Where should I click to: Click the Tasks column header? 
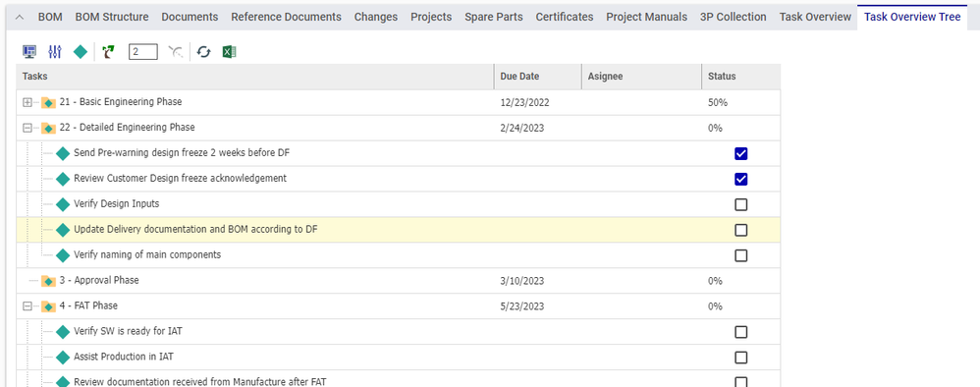pos(255,77)
